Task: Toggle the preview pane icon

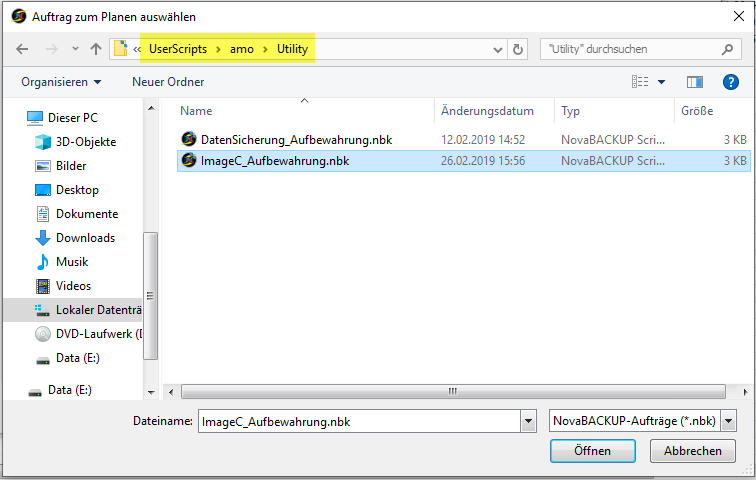Action: pos(695,82)
